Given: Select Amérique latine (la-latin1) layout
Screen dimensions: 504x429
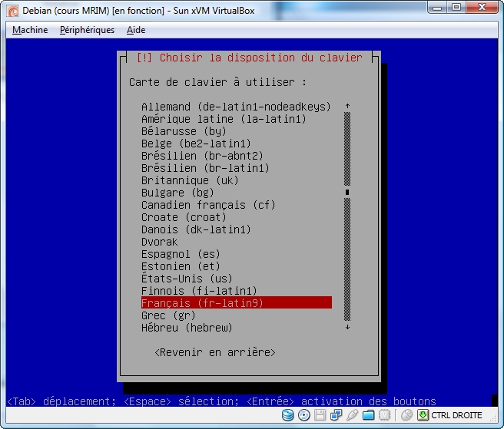Looking at the screenshot, I should [237, 119].
